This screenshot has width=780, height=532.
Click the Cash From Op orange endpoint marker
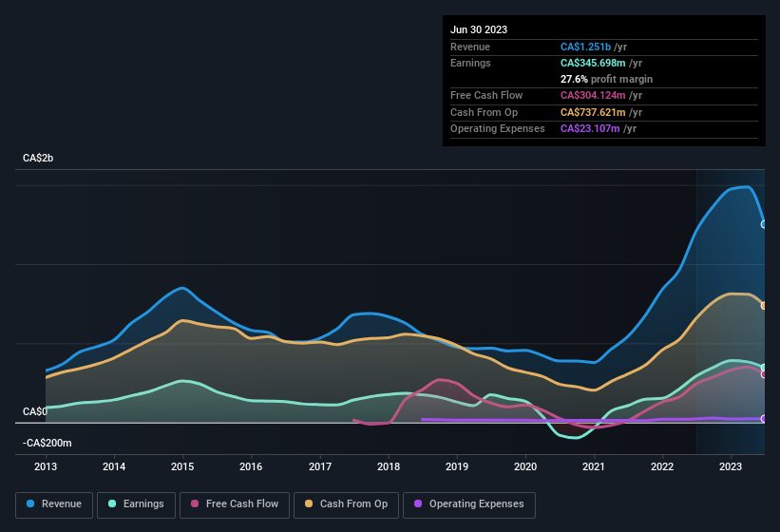(x=764, y=306)
